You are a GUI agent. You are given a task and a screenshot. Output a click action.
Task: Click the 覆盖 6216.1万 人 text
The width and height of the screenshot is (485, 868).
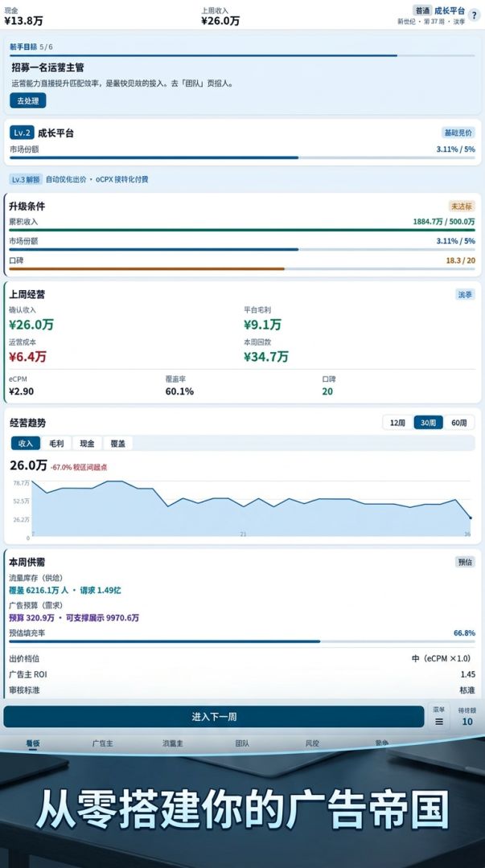click(39, 590)
